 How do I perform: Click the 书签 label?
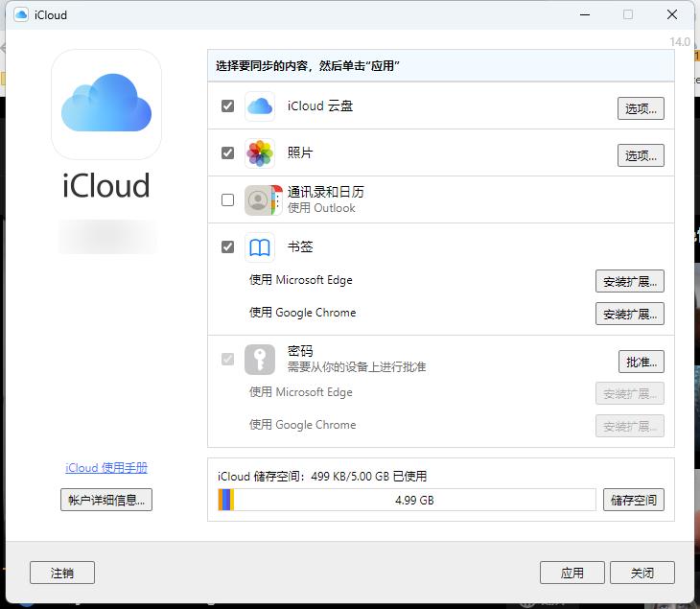click(300, 246)
